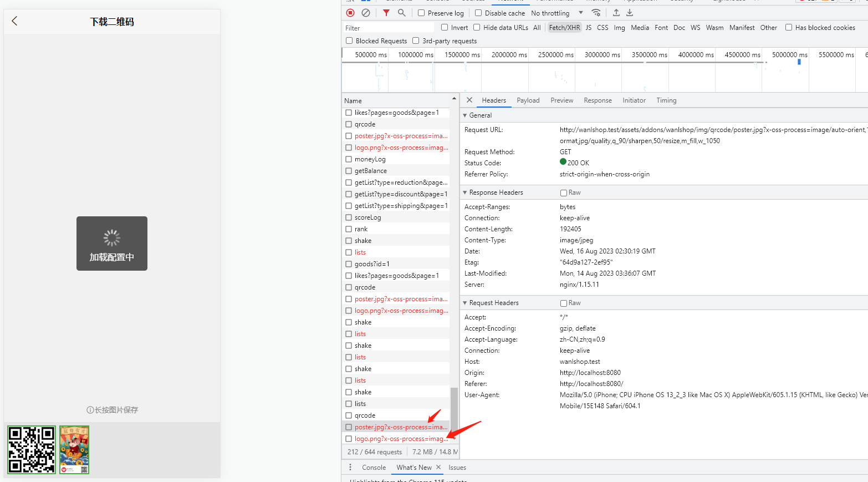
Task: Select the scoreLog request
Action: point(396,217)
